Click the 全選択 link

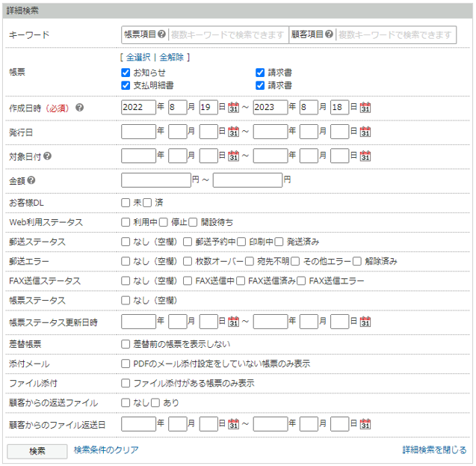138,57
